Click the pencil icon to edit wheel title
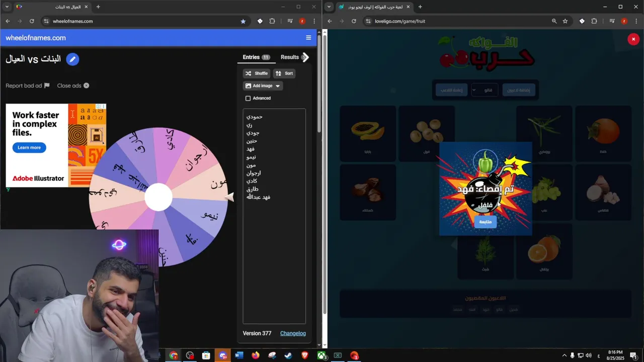This screenshot has height=362, width=644. click(x=72, y=59)
